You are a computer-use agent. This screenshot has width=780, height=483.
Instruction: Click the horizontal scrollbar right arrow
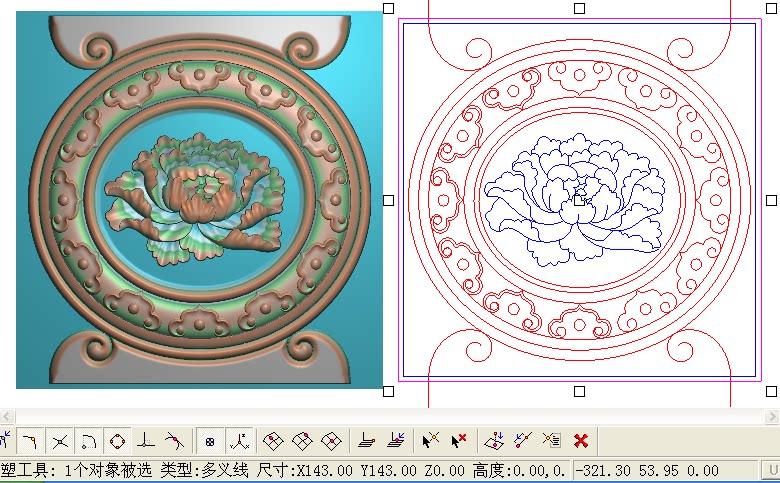[772, 416]
